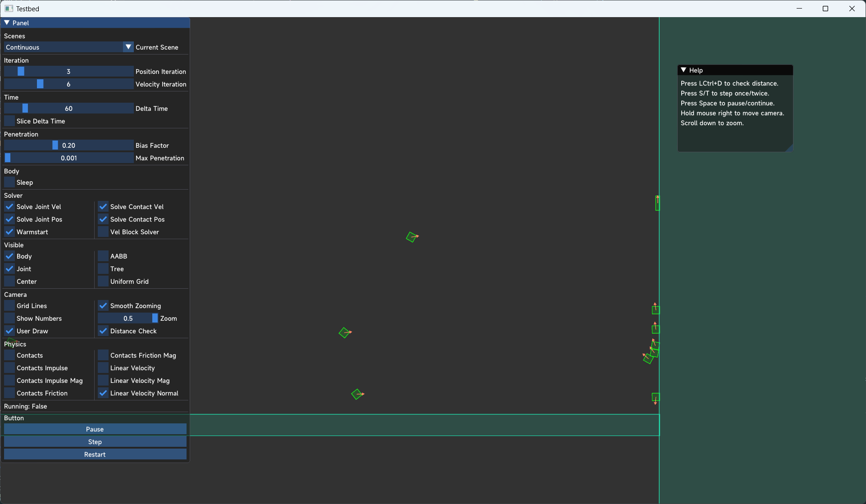Collapse the Panel window triangle

pyautogui.click(x=7, y=23)
